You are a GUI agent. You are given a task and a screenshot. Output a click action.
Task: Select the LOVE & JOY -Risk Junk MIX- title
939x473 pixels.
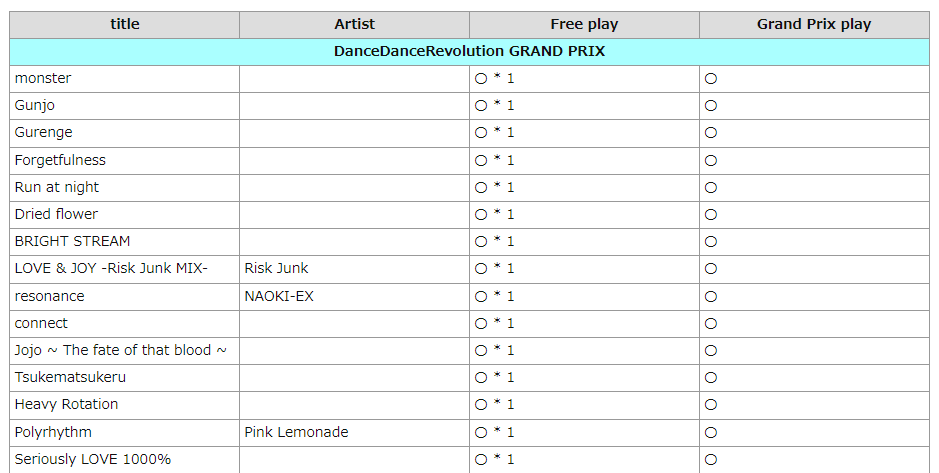(111, 268)
